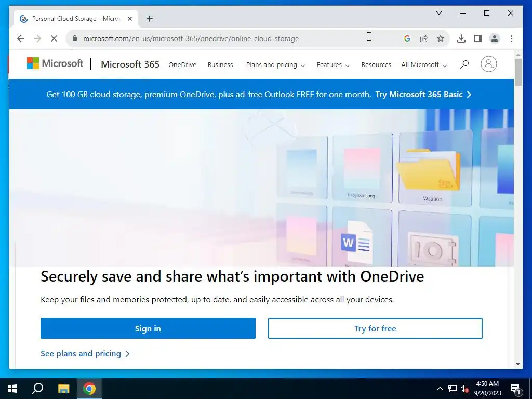532x399 pixels.
Task: Select the Personal Cloud Storage tab
Action: pyautogui.click(x=76, y=19)
